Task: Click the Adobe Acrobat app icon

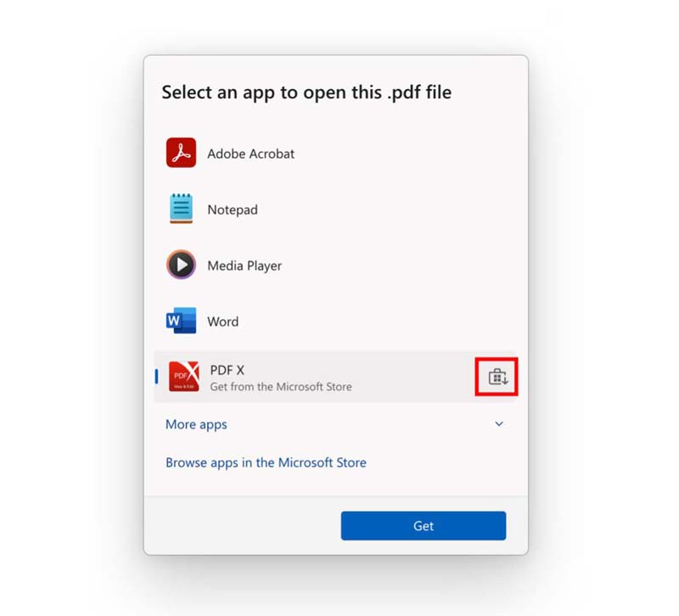Action: (x=181, y=153)
